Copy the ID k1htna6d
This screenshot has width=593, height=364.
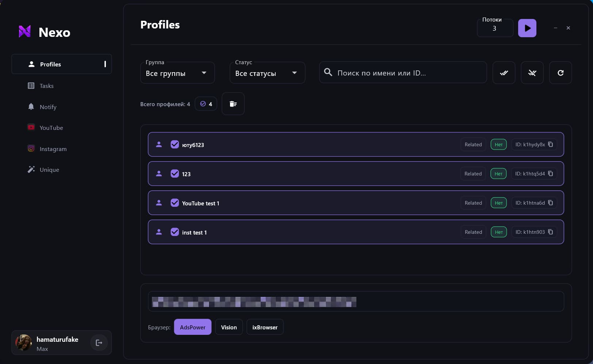coord(550,203)
